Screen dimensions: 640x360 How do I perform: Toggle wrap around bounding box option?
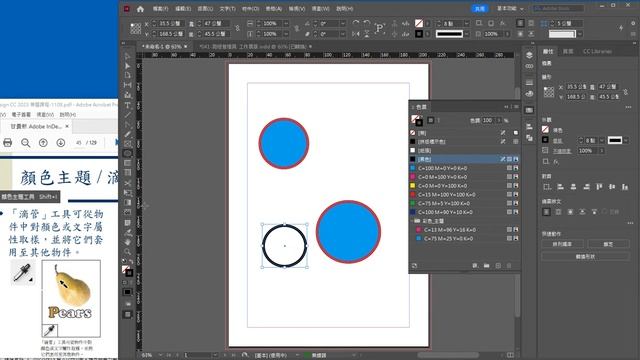[558, 212]
